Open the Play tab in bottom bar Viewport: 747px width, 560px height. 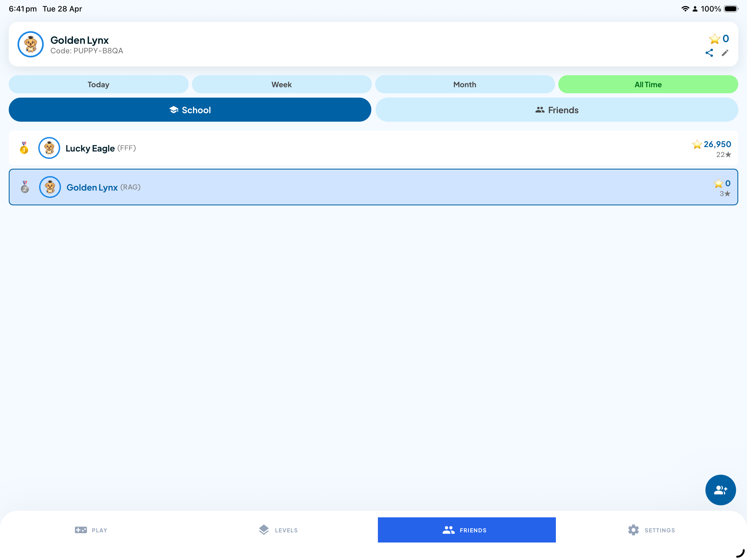91,530
